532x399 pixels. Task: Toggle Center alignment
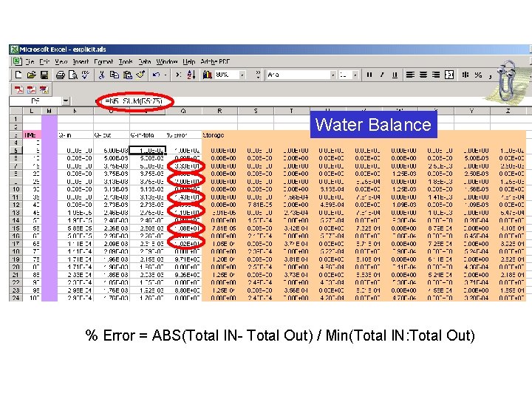(x=423, y=75)
